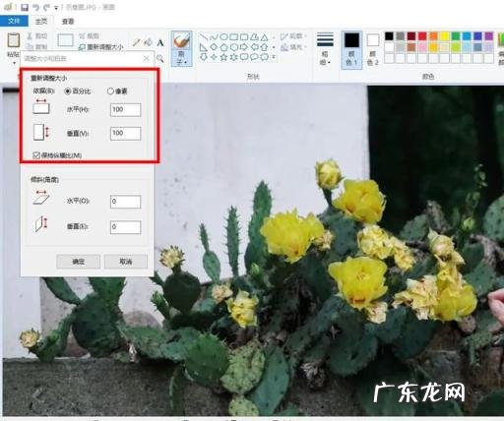This screenshot has height=421, width=504.
Task: Pick the red color swatch
Action: (x=422, y=36)
